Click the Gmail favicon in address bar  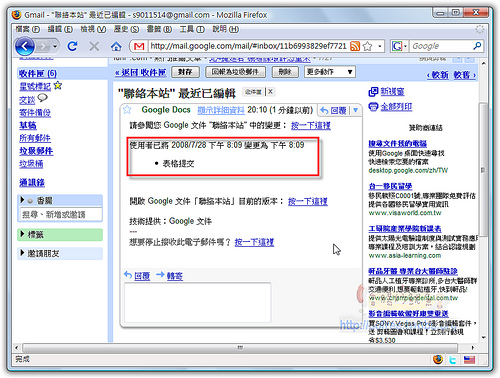tap(139, 46)
